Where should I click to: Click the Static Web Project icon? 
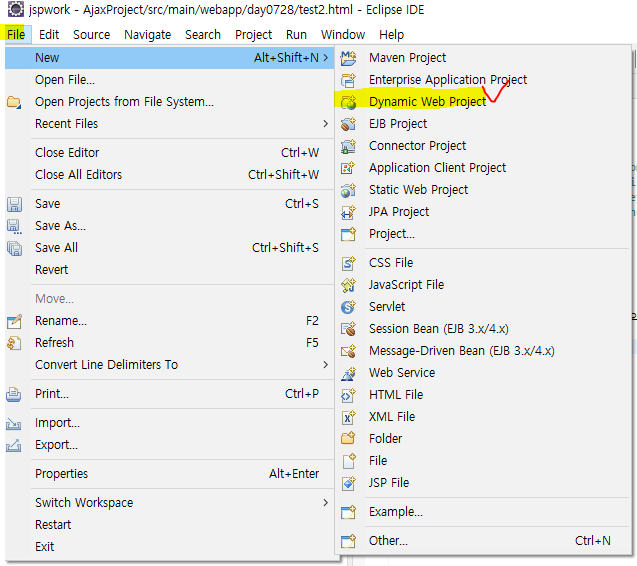pyautogui.click(x=348, y=190)
